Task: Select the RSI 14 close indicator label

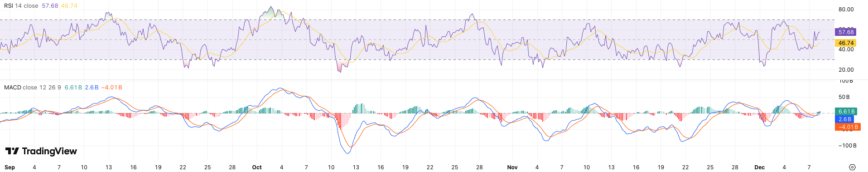Action: tap(21, 6)
